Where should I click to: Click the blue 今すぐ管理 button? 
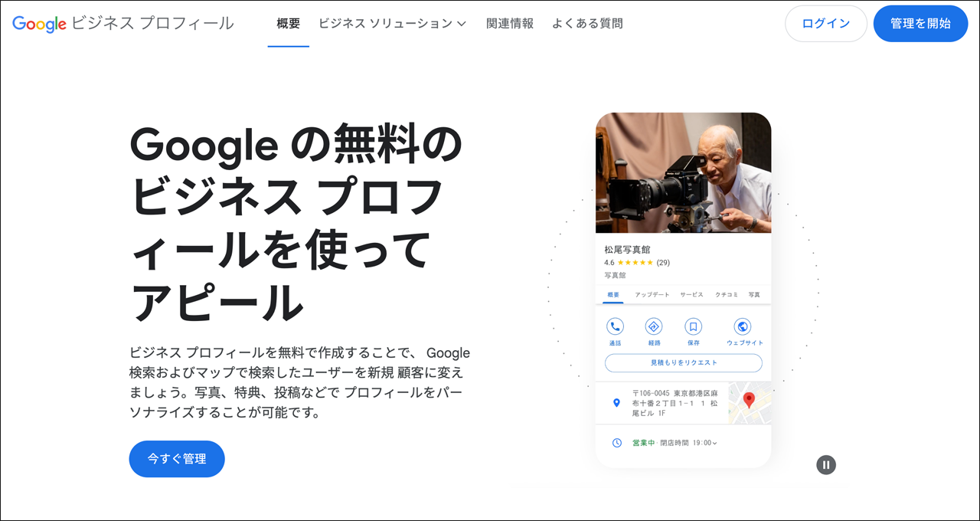[177, 459]
